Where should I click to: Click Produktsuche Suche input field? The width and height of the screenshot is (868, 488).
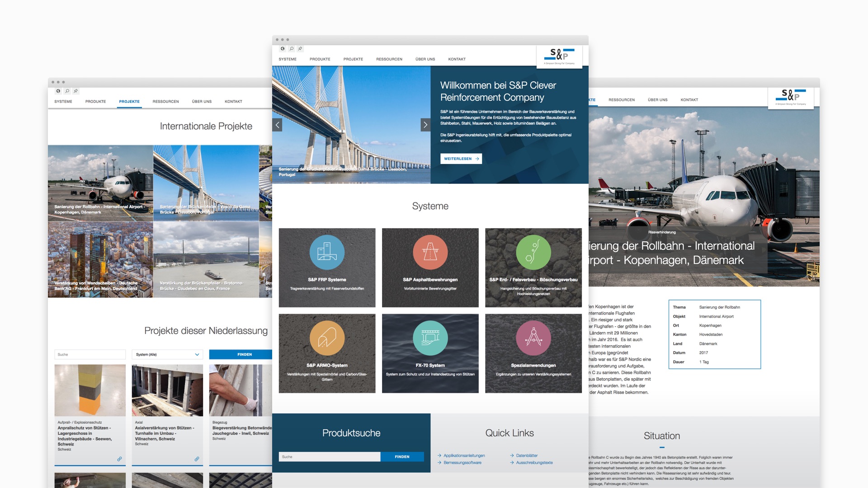(x=330, y=457)
